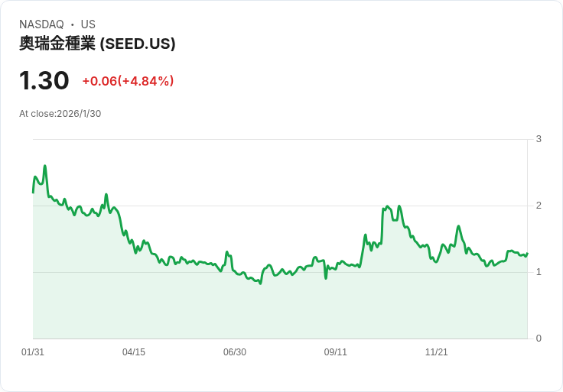Click the NASDAQ exchange label
Screen dimensions: 563x392
coord(41,24)
